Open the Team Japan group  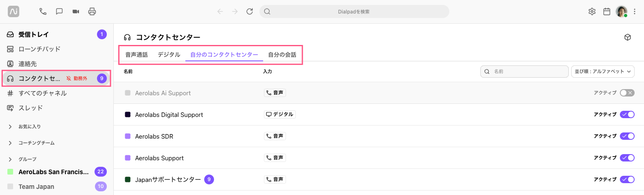click(56, 186)
